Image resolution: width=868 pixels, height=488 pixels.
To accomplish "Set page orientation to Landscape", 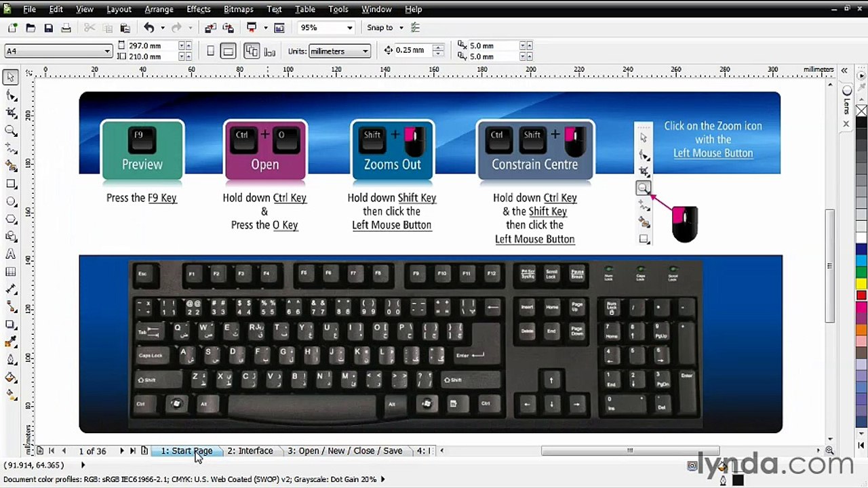I will click(229, 51).
